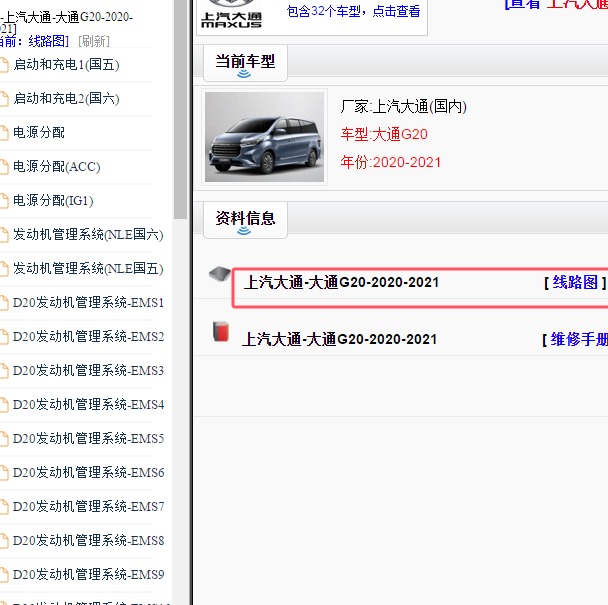Click 上汽大通-大通G20-2020-2021 wiring diagram title
The height and width of the screenshot is (605, 608).
(341, 282)
